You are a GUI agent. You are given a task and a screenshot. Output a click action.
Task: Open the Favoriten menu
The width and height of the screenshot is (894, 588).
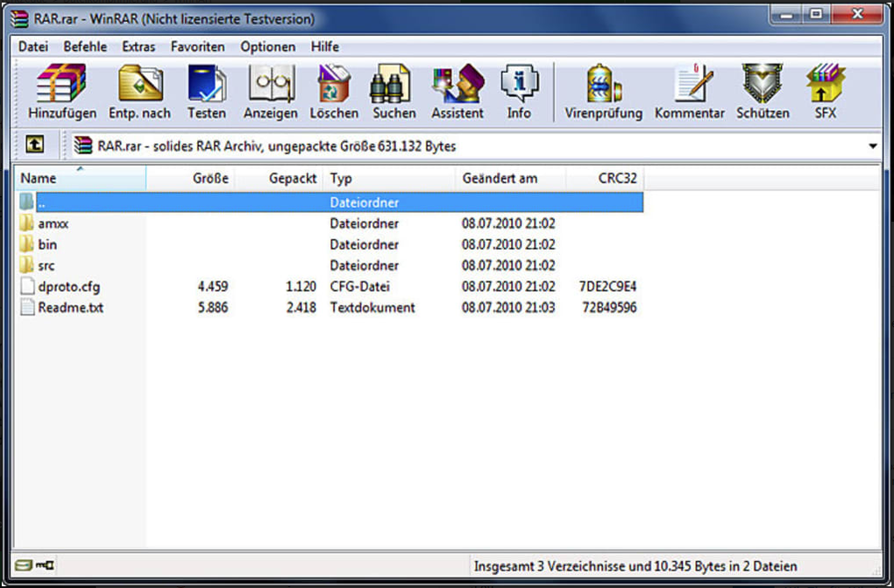pyautogui.click(x=197, y=46)
